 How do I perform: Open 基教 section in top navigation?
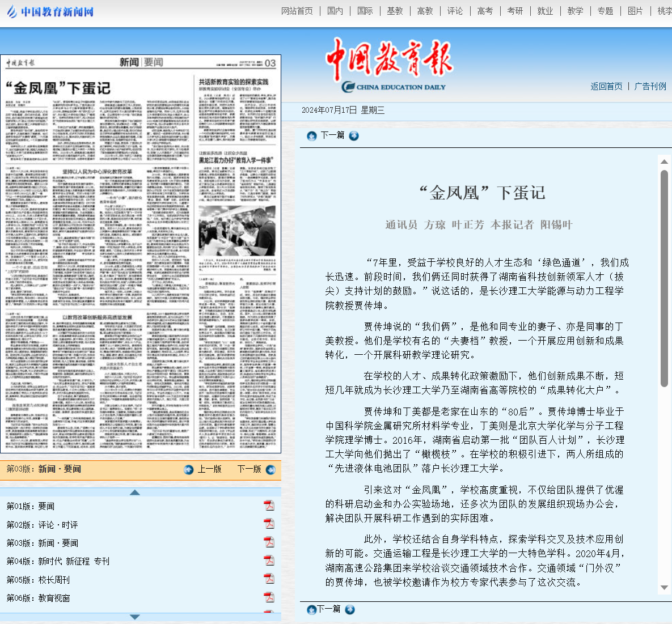(x=395, y=11)
